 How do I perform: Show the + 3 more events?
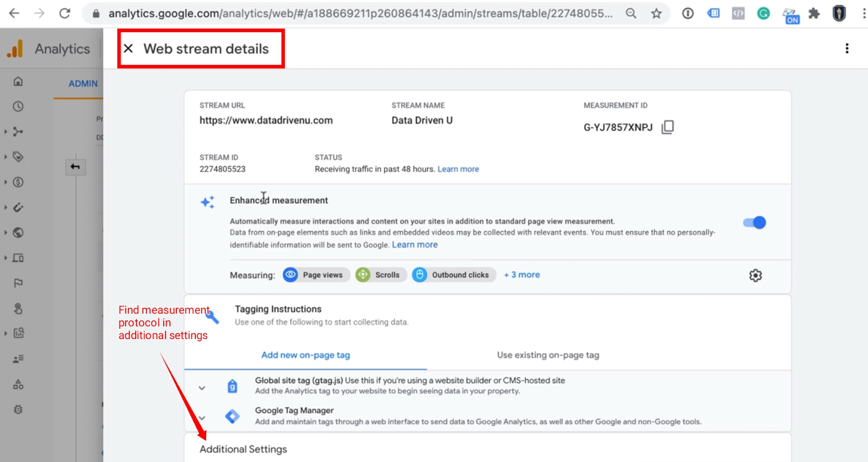coord(522,275)
